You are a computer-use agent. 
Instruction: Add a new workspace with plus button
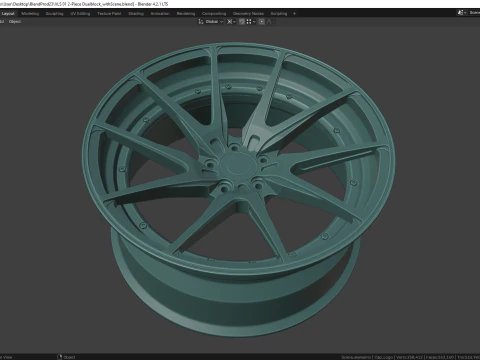point(294,14)
